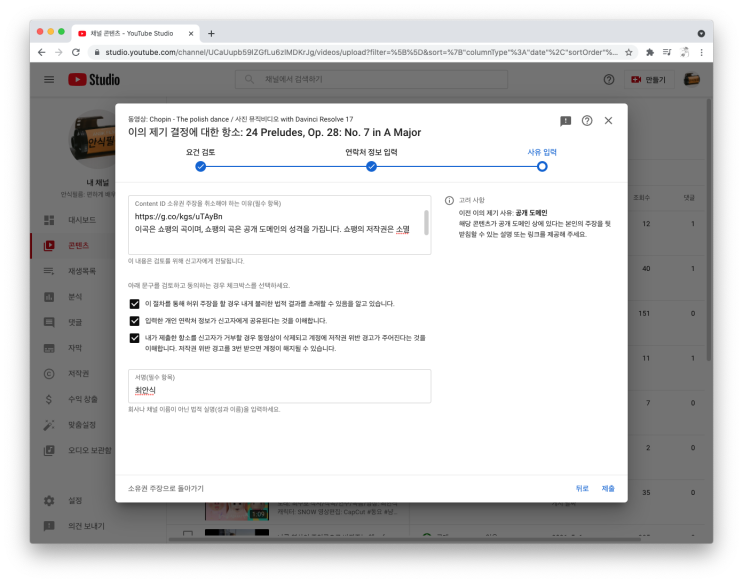The image size is (743, 583).
Task: Click the Chrome profile icon in the tab bar
Action: [701, 34]
